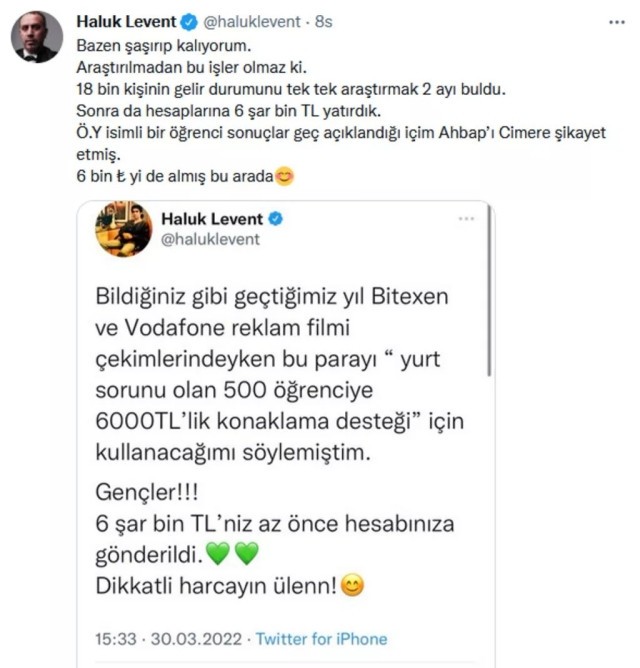The height and width of the screenshot is (668, 640).
Task: Click the '8s' timestamp of the outer tweet
Action: pos(324,22)
